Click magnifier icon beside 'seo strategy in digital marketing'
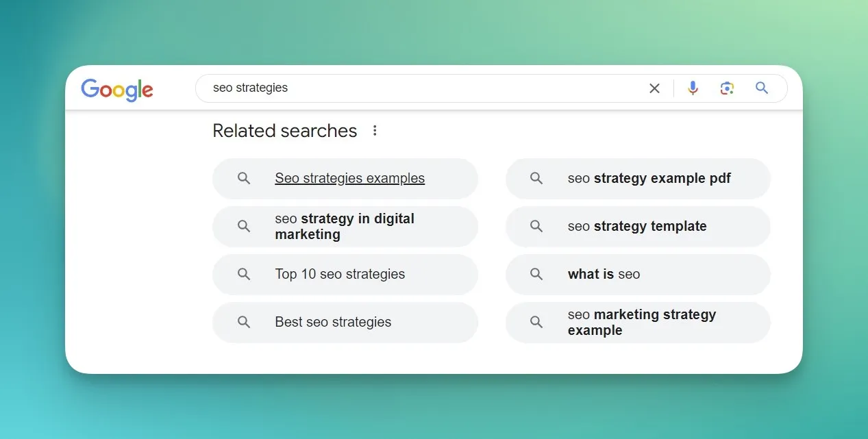868x439 pixels. coord(244,227)
